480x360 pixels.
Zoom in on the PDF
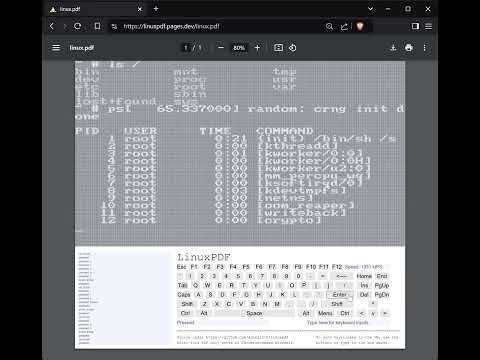coord(257,48)
